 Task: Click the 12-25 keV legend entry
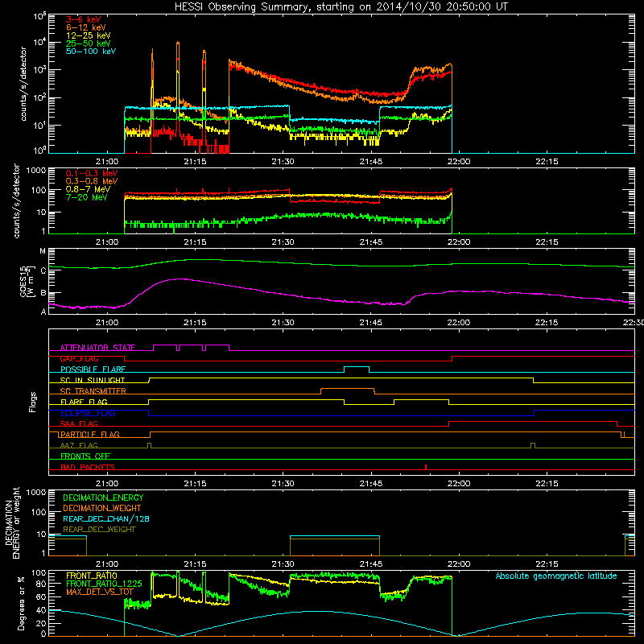tap(89, 35)
